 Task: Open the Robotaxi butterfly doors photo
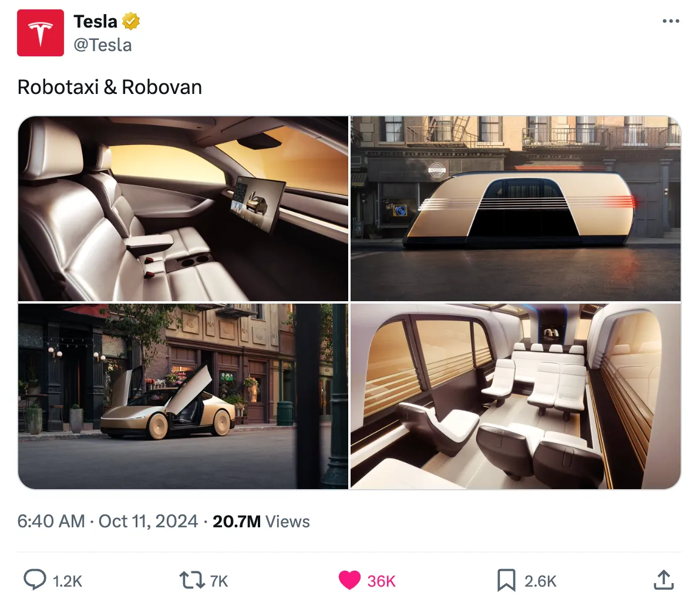point(183,396)
